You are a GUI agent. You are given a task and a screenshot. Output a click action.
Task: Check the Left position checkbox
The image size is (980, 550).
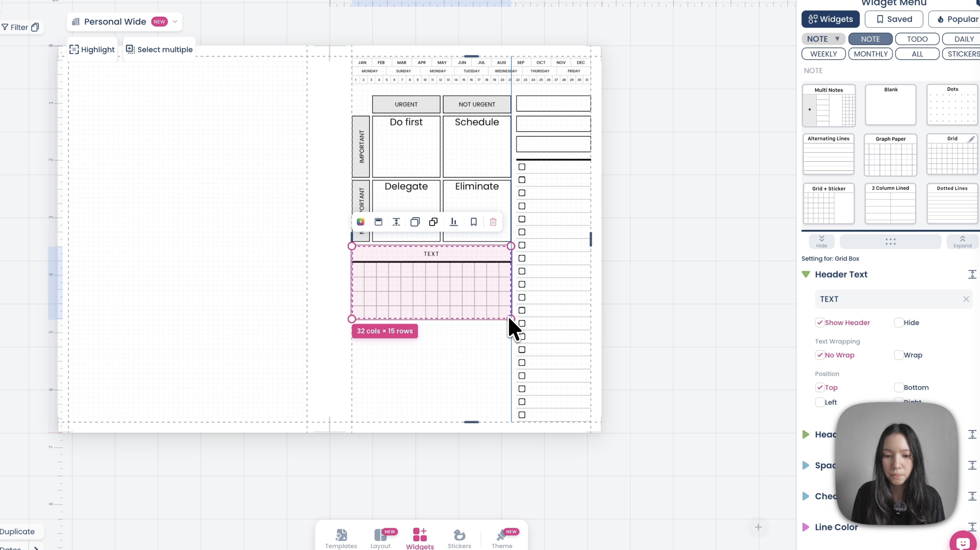820,402
